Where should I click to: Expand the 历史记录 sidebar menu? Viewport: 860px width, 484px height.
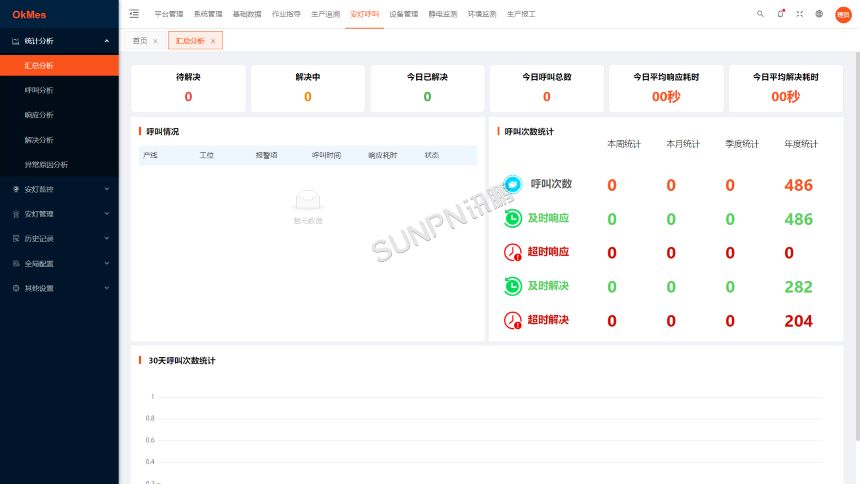pyautogui.click(x=59, y=238)
